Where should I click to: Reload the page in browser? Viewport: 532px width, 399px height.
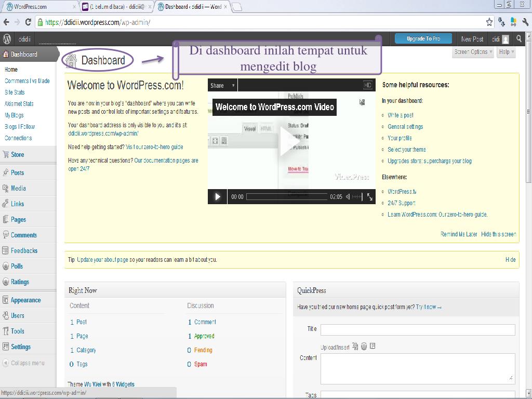(x=28, y=22)
